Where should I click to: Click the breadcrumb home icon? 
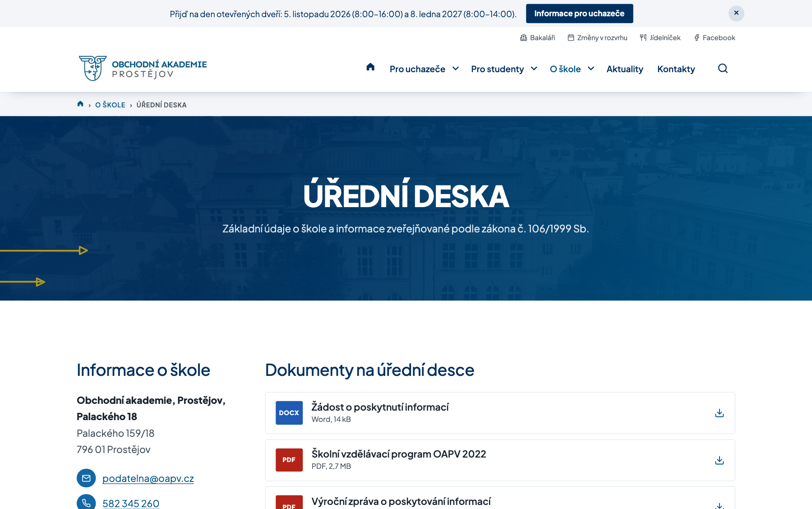80,104
